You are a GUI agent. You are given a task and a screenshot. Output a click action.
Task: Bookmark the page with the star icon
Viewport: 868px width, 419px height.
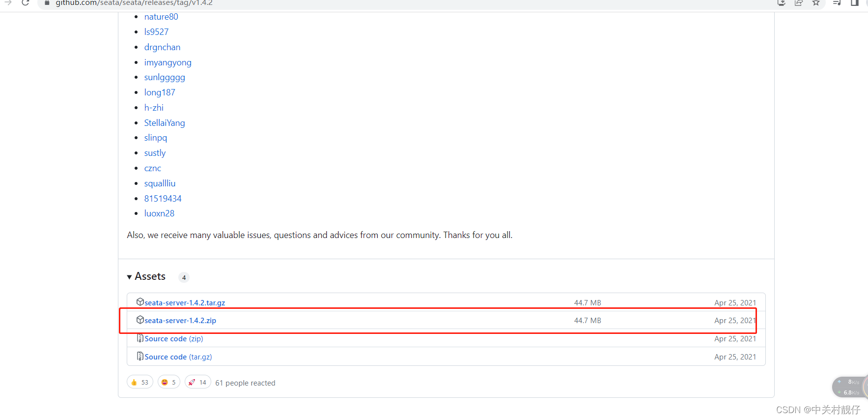pyautogui.click(x=816, y=3)
